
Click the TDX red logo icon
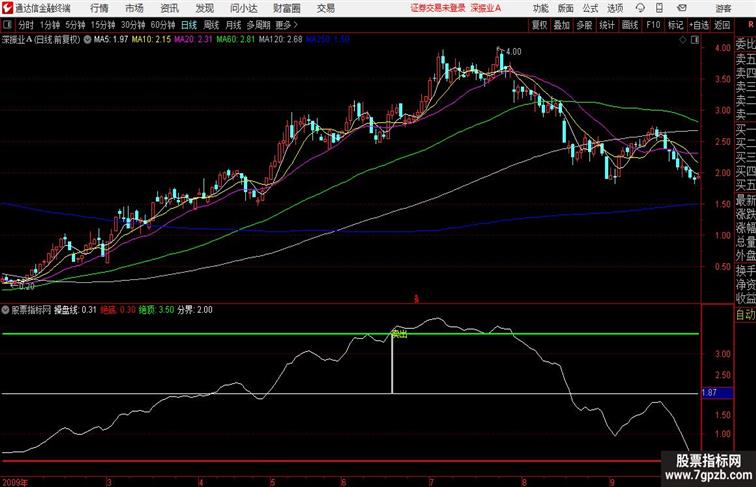(7, 8)
